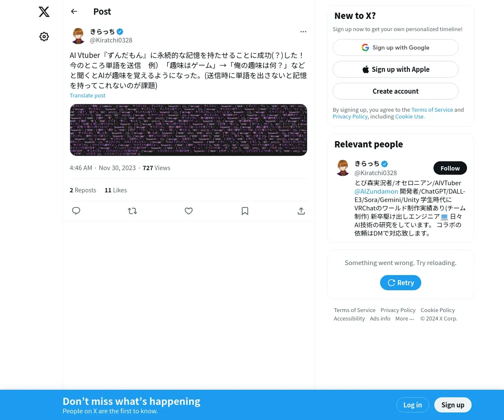Click the reply speech bubble icon

(76, 211)
